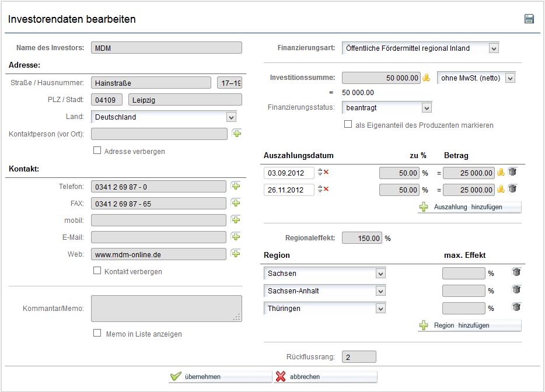Click the 'übernehmen' button
This screenshot has height=392, width=545.
tap(220, 377)
